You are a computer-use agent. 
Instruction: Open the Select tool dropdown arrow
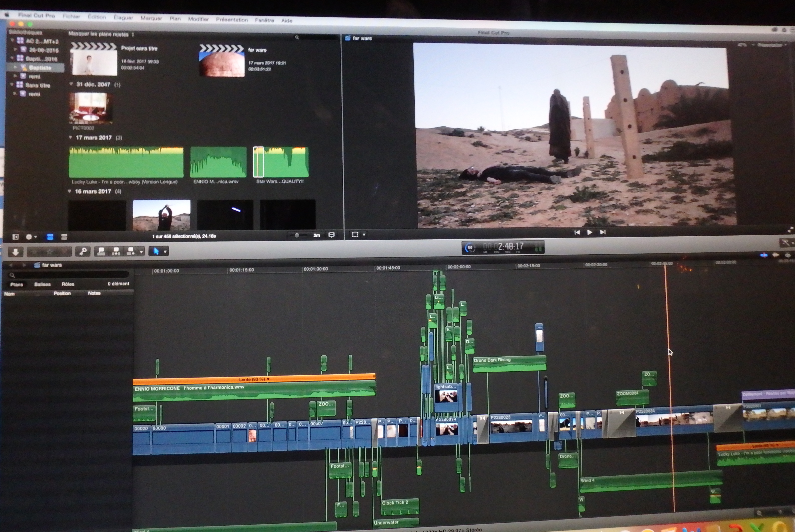pos(165,252)
